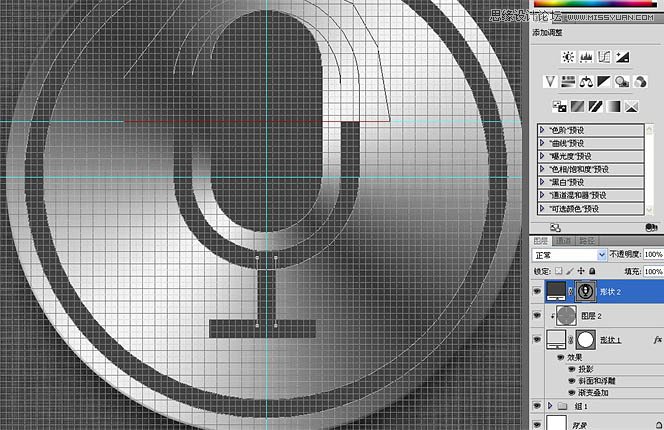Viewport: 664px width, 430px height.
Task: Click the 填充 fill value field
Action: (x=653, y=271)
